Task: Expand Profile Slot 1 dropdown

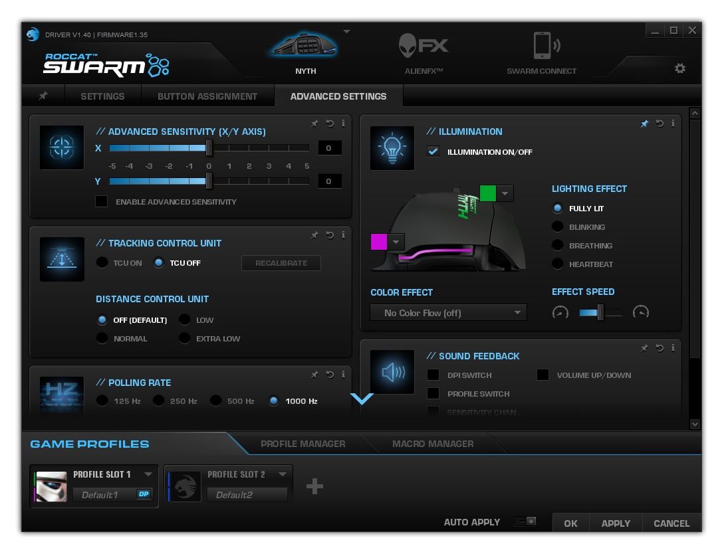Action: coord(148,474)
